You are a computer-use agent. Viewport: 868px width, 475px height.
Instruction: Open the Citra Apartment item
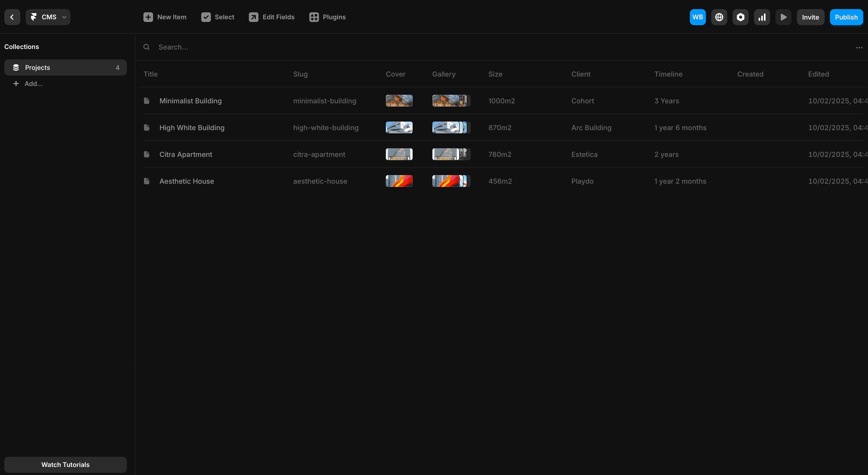(186, 154)
